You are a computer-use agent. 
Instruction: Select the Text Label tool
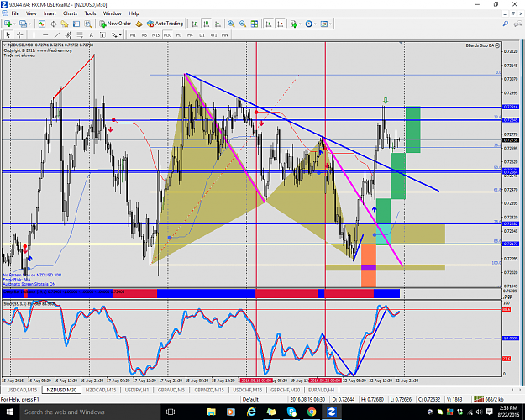[x=102, y=34]
